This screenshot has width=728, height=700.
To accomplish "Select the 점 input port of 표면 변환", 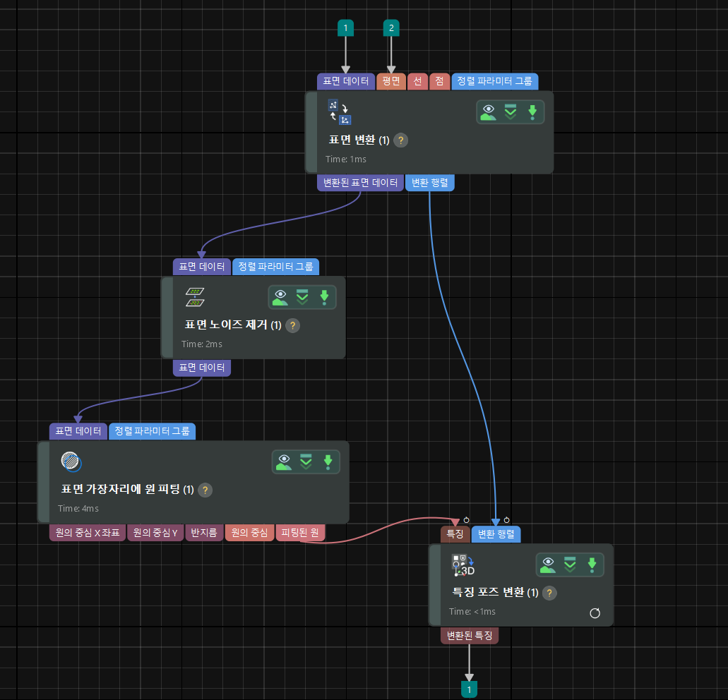I will point(440,81).
